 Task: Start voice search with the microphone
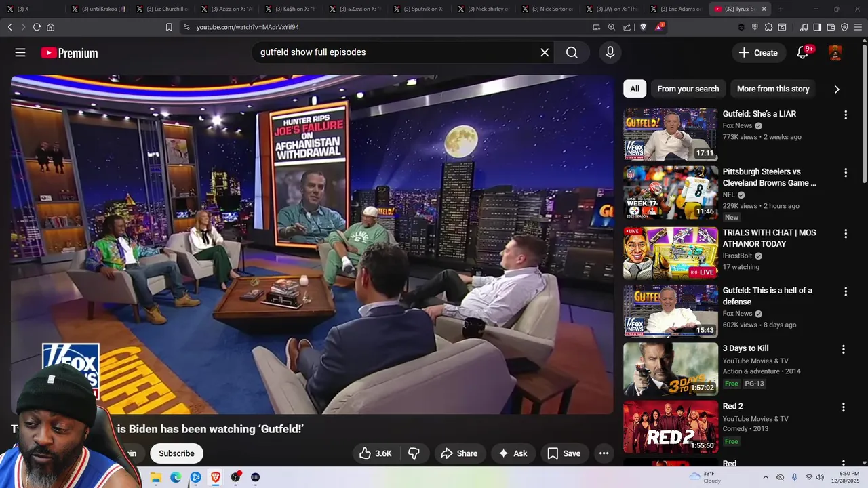pyautogui.click(x=610, y=52)
